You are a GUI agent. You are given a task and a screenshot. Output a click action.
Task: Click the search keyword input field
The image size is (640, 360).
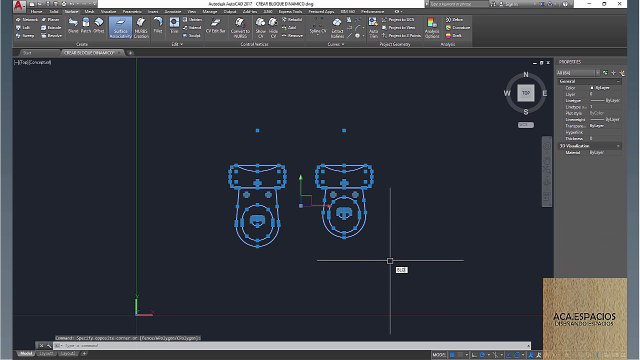point(459,4)
